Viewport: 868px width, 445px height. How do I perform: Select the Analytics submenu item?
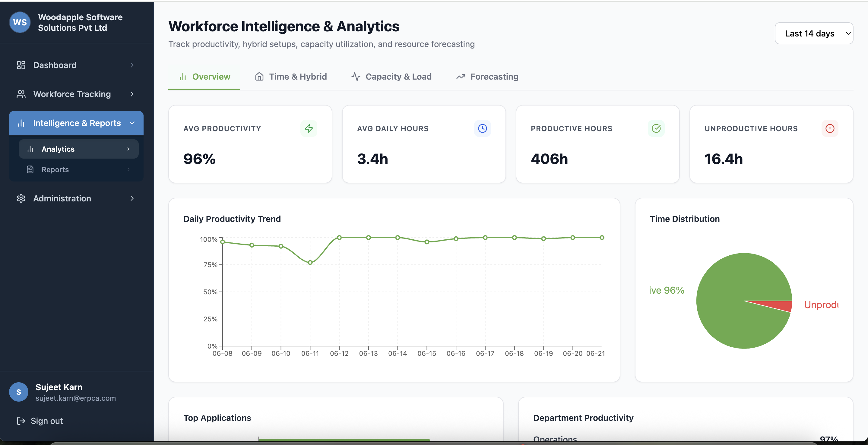click(78, 149)
